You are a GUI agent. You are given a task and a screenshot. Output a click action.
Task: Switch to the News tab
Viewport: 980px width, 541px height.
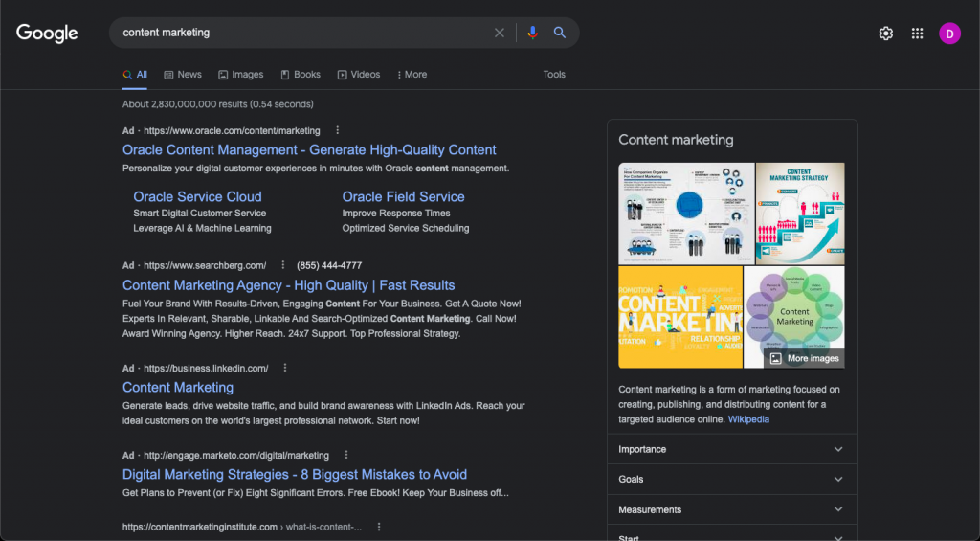(x=183, y=75)
